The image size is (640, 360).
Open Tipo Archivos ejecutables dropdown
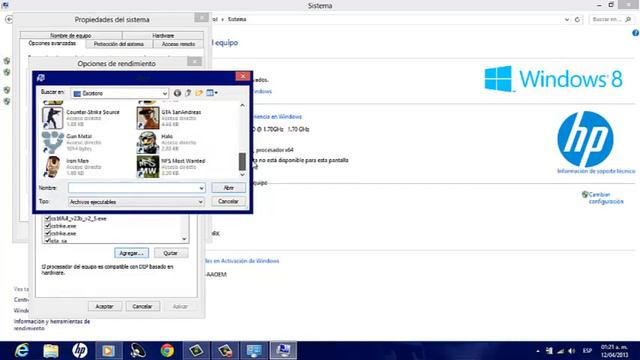point(136,202)
